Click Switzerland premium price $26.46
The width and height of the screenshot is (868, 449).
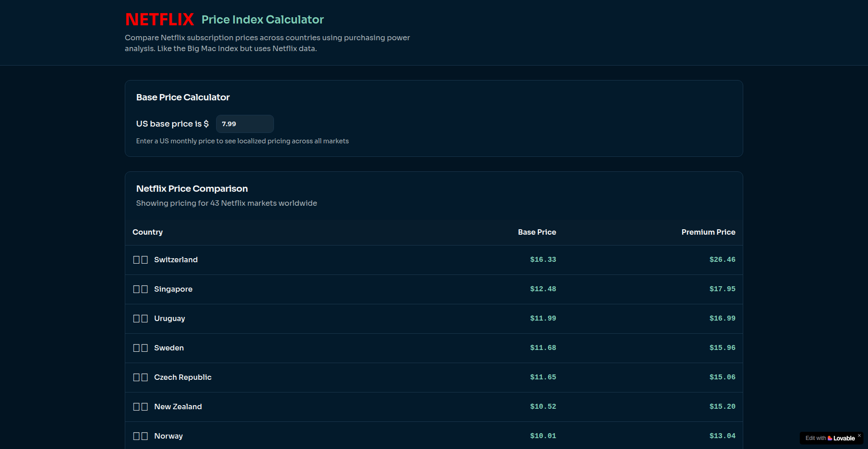click(722, 260)
